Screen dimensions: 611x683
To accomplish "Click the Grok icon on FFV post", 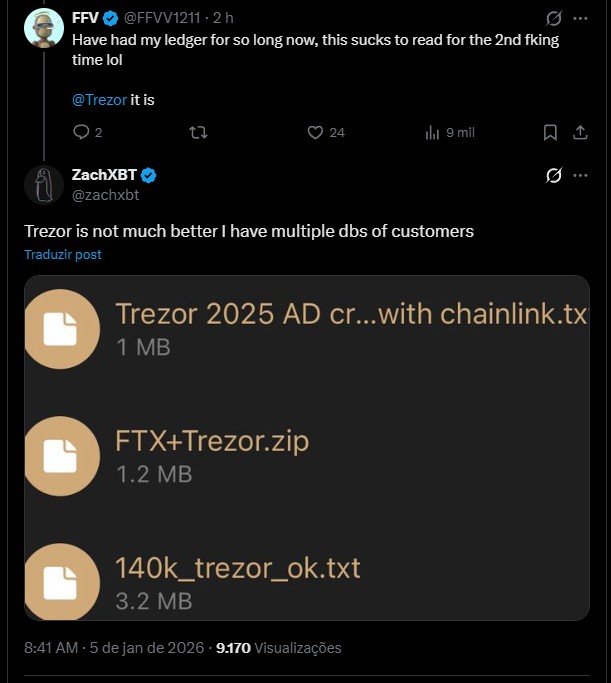I will [x=553, y=19].
